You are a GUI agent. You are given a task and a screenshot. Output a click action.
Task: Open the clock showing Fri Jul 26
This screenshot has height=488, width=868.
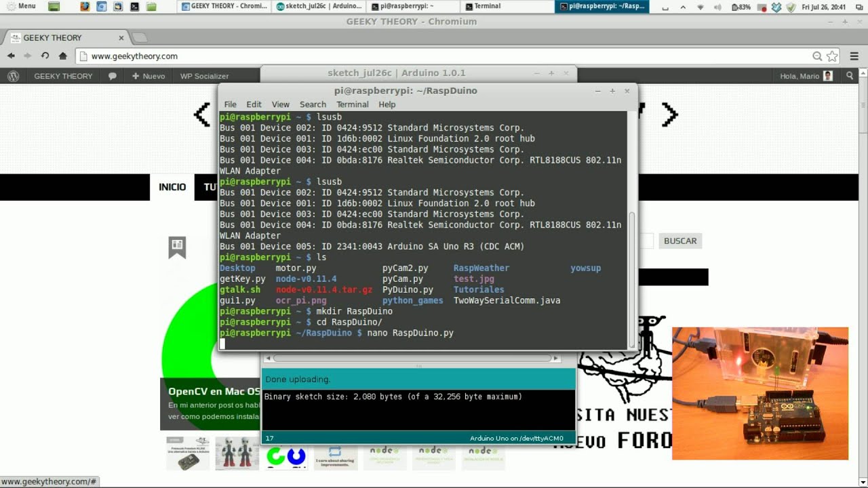(823, 7)
